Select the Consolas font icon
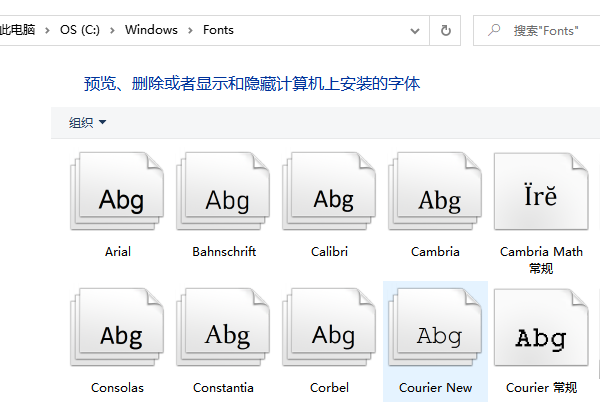Image resolution: width=600 pixels, height=410 pixels. [117, 327]
